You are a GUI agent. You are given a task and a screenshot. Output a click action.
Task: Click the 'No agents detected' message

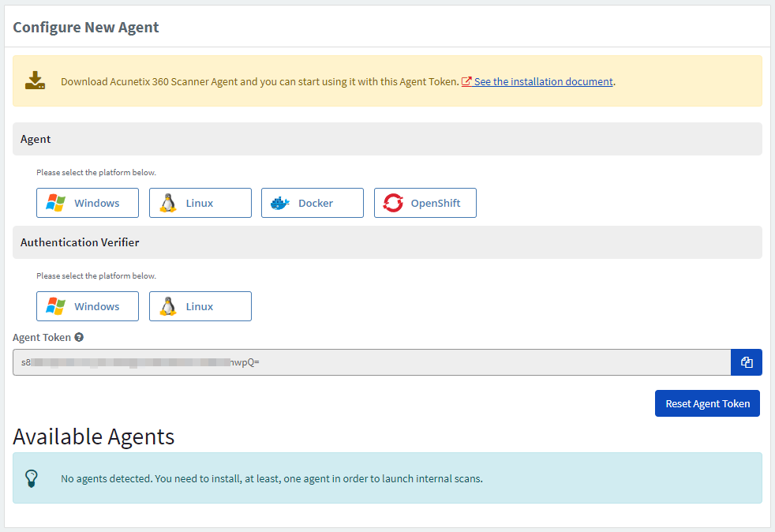tap(271, 478)
